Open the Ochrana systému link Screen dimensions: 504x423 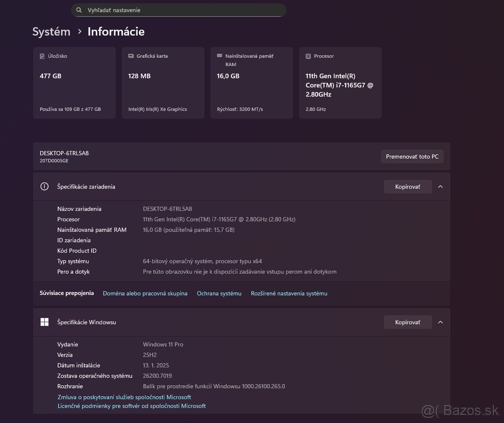coord(219,293)
